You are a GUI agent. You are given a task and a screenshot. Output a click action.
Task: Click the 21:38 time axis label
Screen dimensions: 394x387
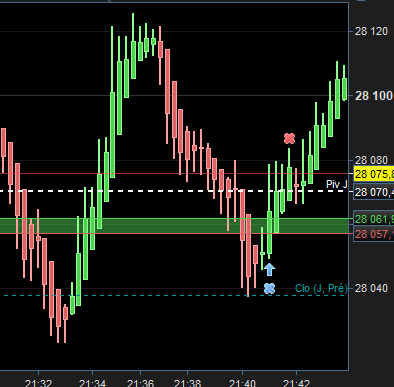188,383
